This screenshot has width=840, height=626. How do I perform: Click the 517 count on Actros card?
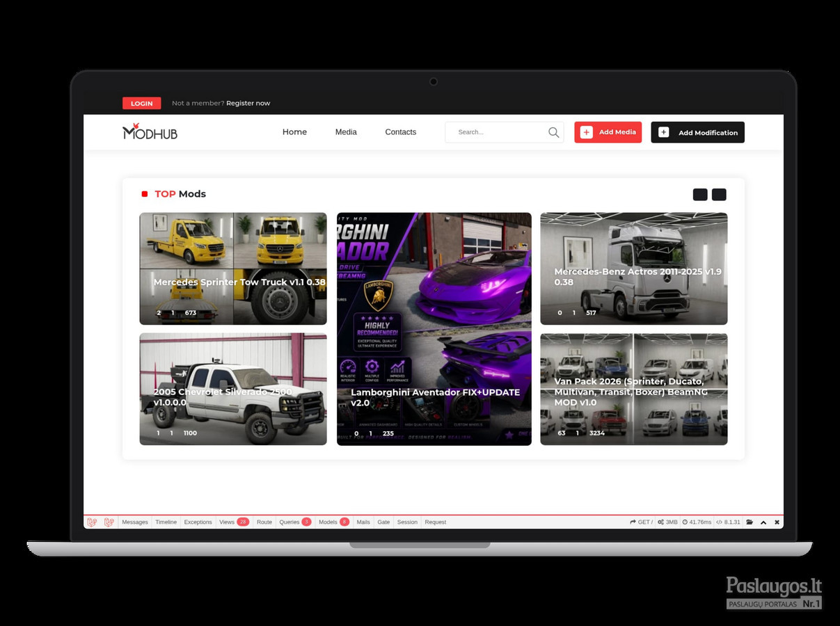591,313
